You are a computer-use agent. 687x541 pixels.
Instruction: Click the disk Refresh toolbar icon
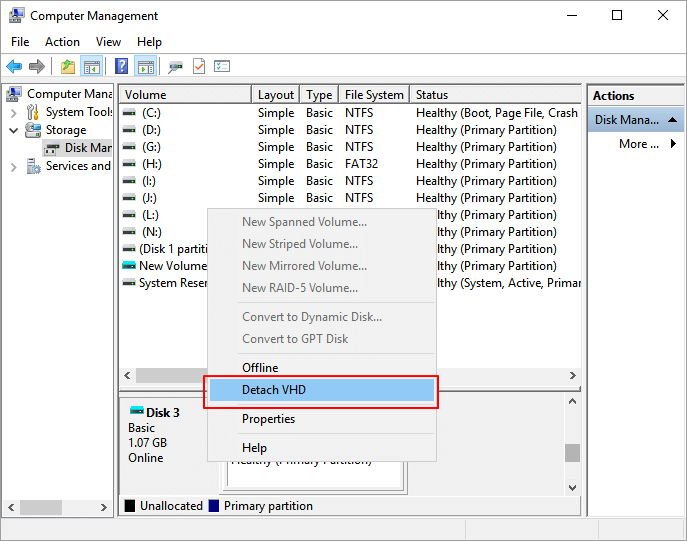coord(175,66)
